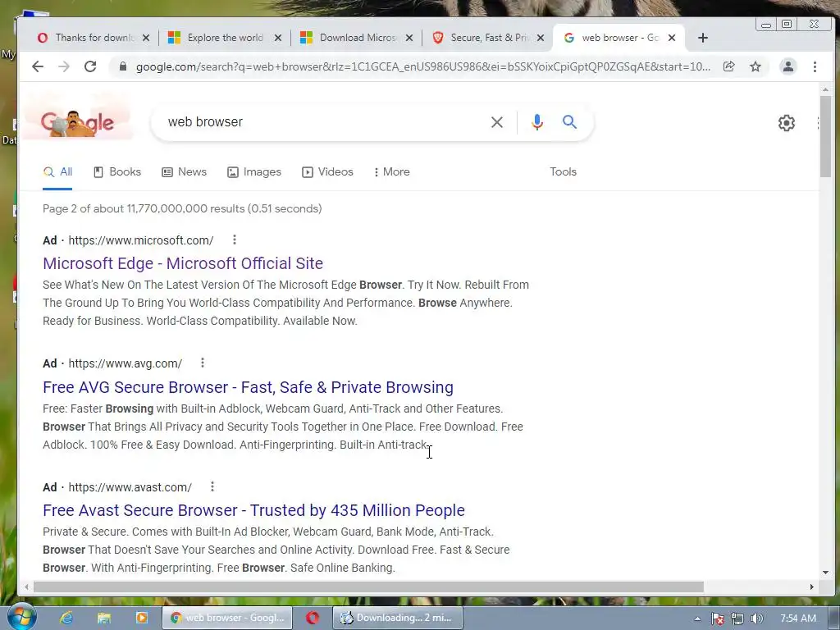Close the 'web browser - Google' tab
Screen dimensions: 840x630
(x=672, y=38)
